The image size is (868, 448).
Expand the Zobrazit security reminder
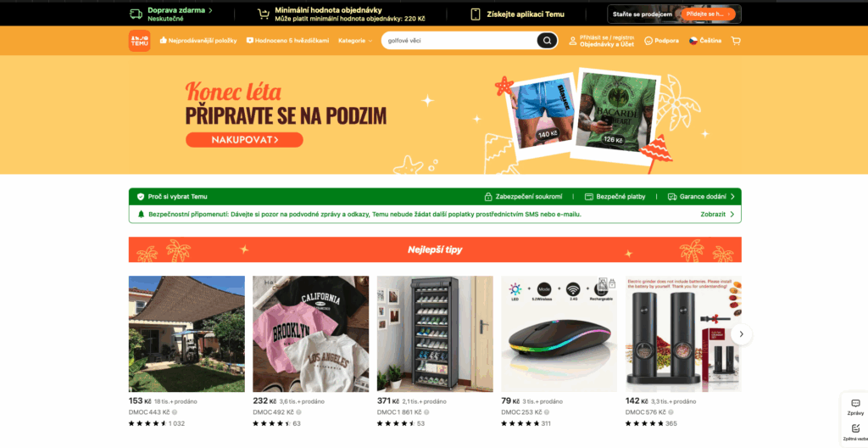point(717,214)
